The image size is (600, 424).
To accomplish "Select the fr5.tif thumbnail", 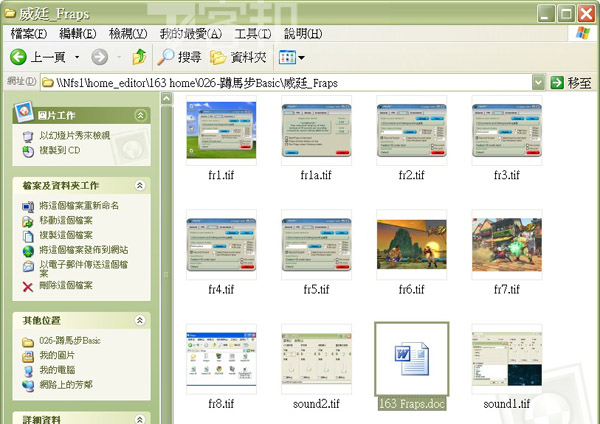I will click(x=316, y=244).
